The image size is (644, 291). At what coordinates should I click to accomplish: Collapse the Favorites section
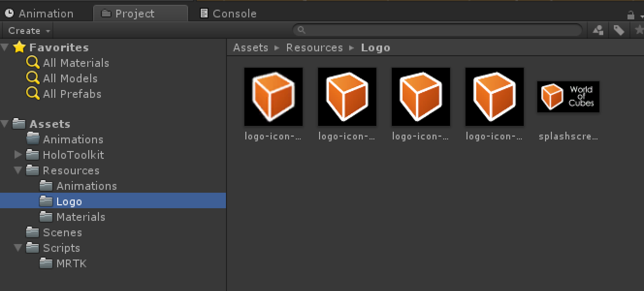coord(5,47)
